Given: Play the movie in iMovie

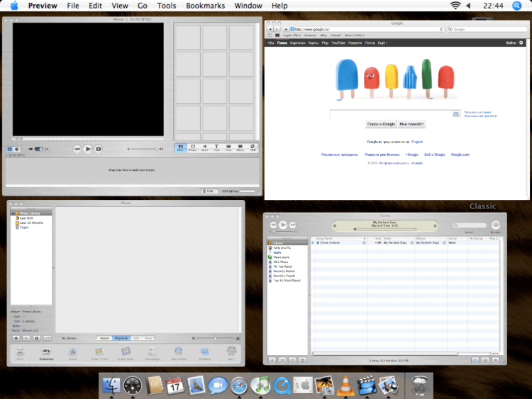Looking at the screenshot, I should (x=87, y=149).
